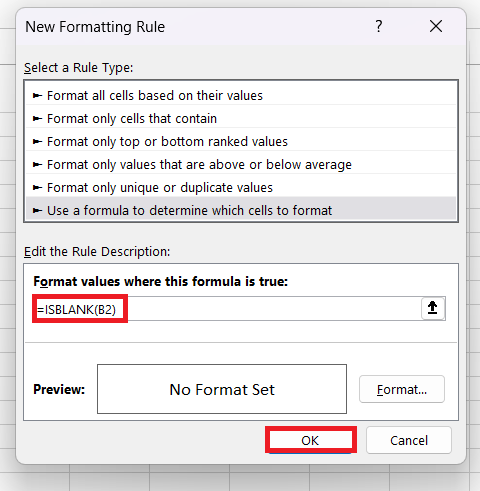Click 'Format values where this formula is true:' label
Screen dimensions: 480x491
[x=160, y=282]
